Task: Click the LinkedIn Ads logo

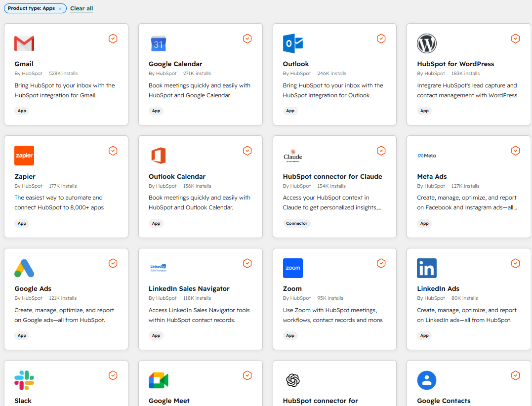Action: pos(426,268)
